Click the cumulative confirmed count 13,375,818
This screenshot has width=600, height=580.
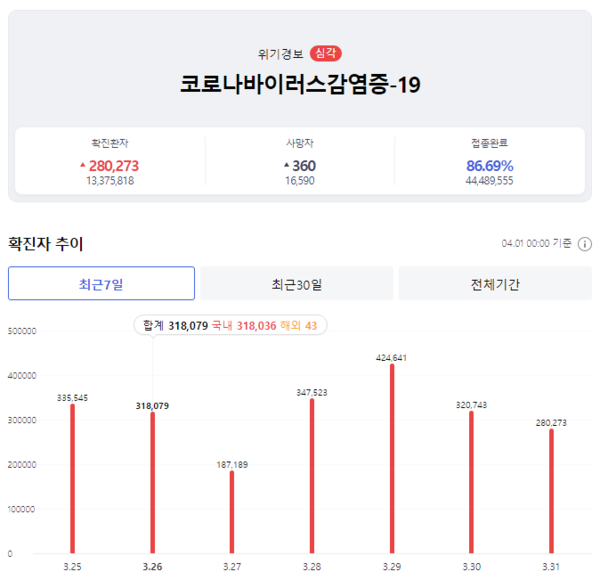point(110,181)
